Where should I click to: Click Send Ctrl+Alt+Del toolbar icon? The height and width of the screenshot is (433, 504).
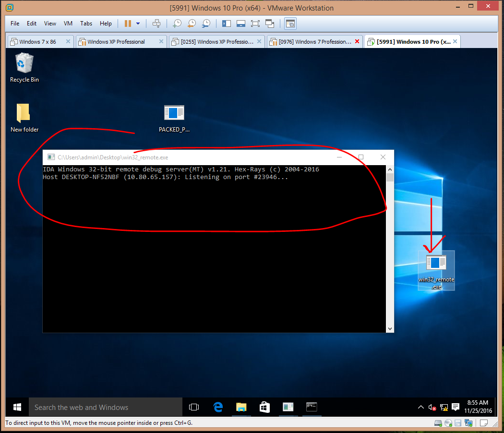click(156, 23)
